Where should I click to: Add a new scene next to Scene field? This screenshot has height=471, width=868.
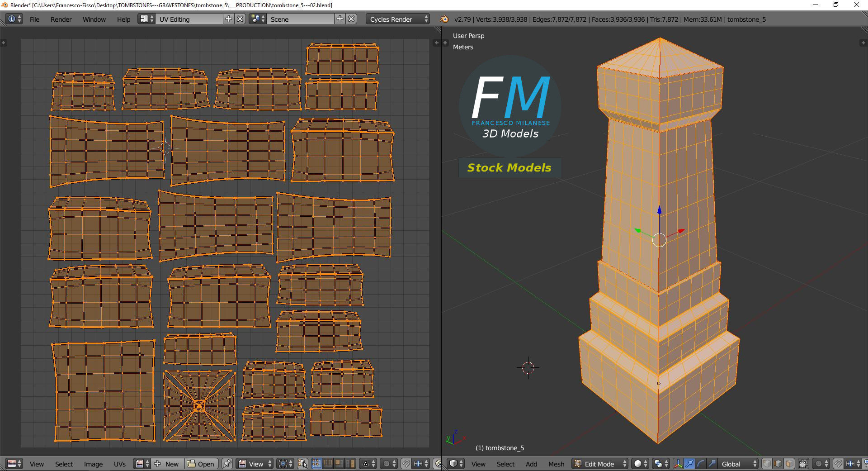(340, 19)
